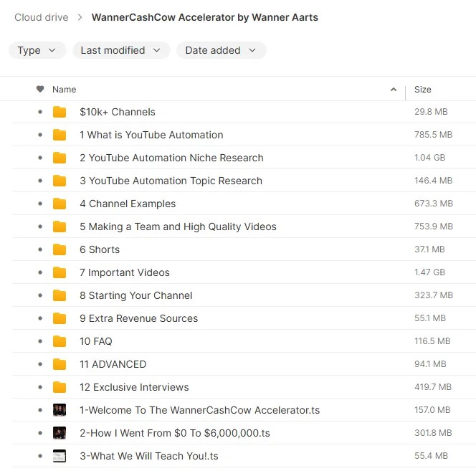The width and height of the screenshot is (476, 476).
Task: Click the 1.04 GB size value
Action: point(430,158)
